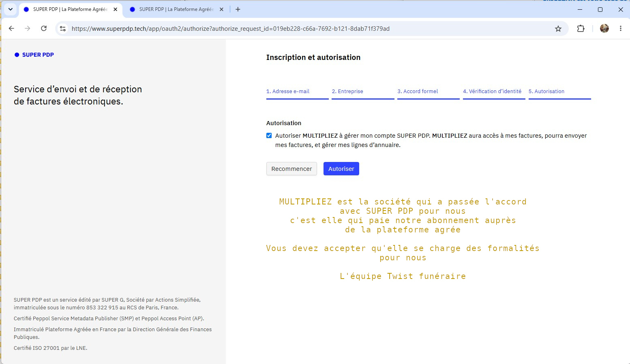Image resolution: width=630 pixels, height=364 pixels.
Task: Click the SUPER PDP logo
Action: (x=34, y=55)
